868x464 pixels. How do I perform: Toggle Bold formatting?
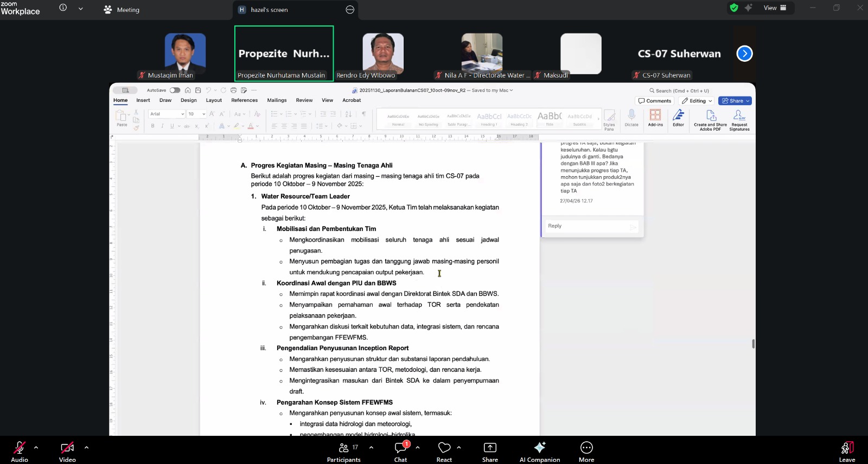click(x=153, y=126)
